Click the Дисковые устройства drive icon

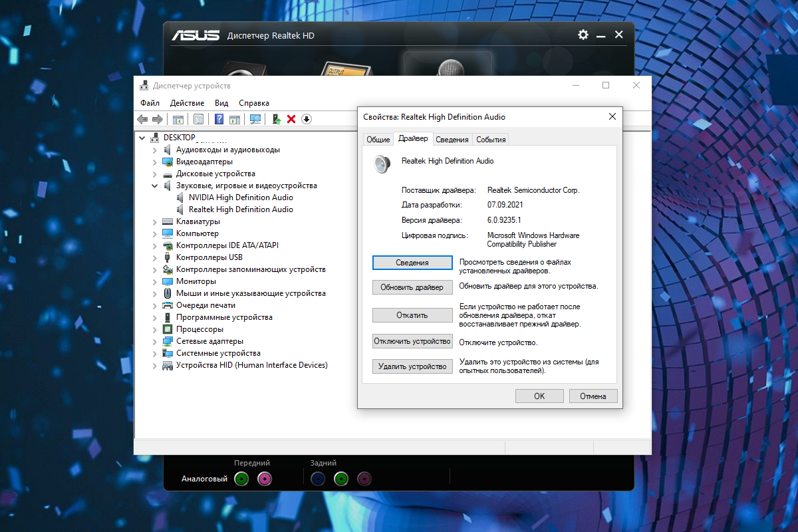168,174
